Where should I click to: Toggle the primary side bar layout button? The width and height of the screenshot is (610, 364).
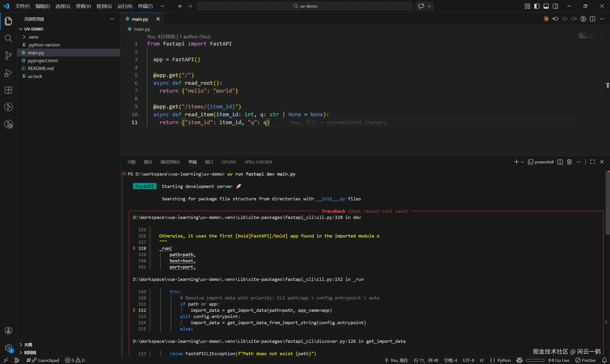click(537, 6)
